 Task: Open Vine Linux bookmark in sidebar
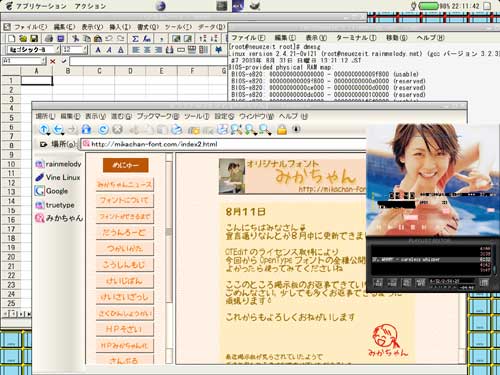[x=58, y=177]
